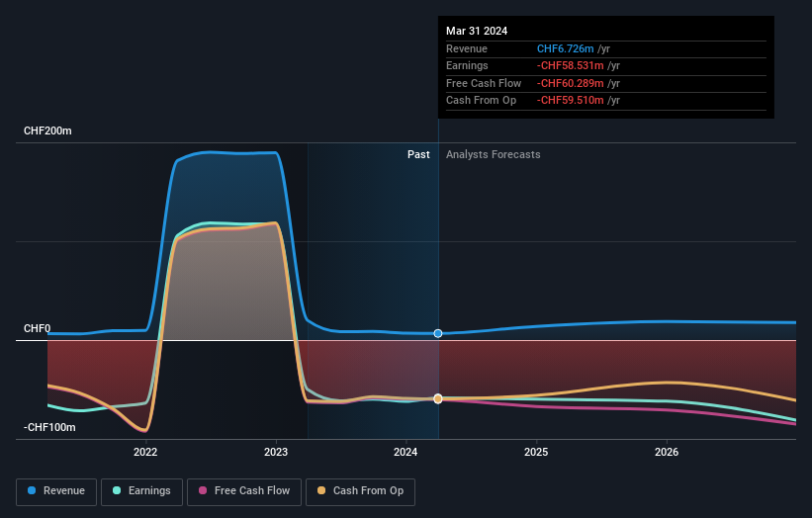Toggle the Cash From Op legend button
Viewport: 812px width, 518px height.
(x=360, y=491)
